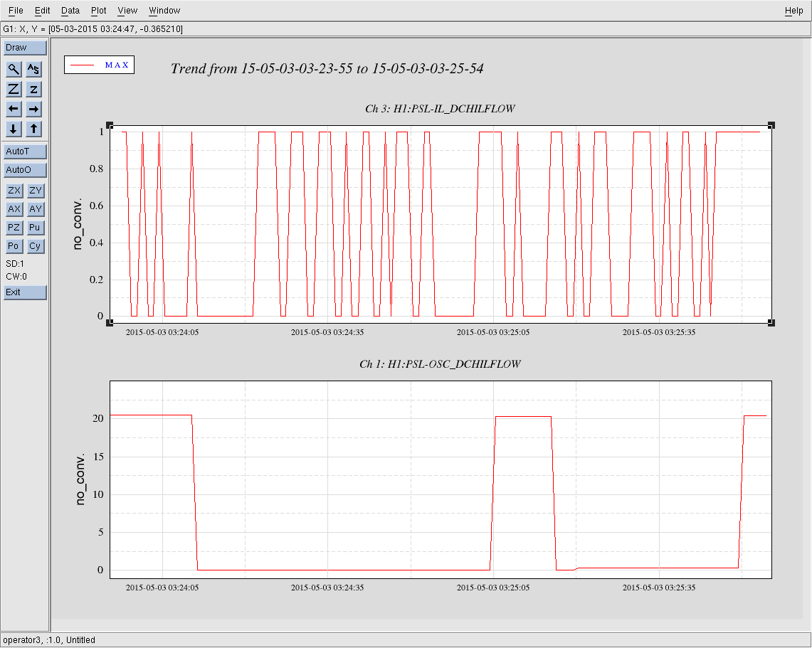This screenshot has height=648, width=812.
Task: Open the Plot menu
Action: (98, 11)
